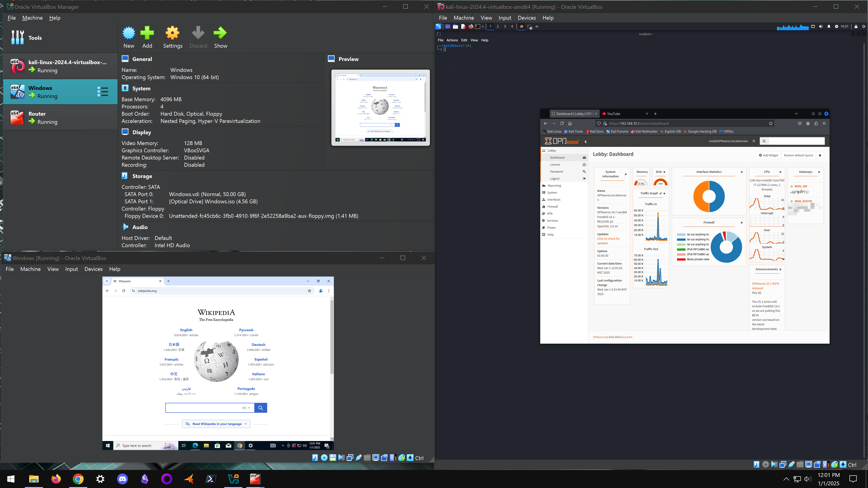Expand the Services menu in OPNsense

coord(564,221)
